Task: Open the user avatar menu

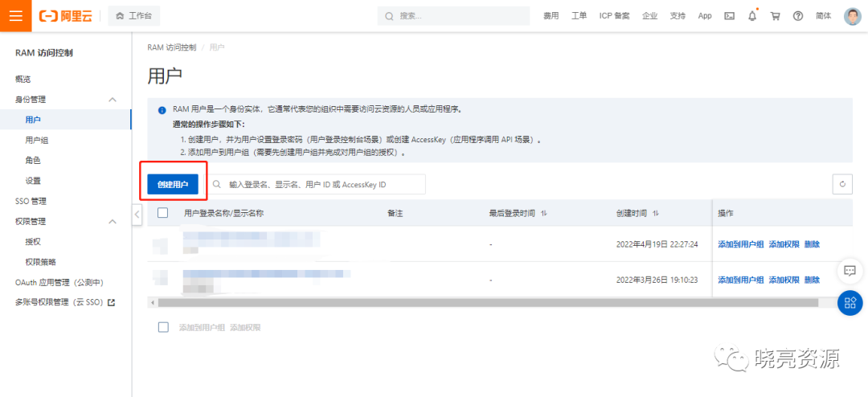Action: (853, 16)
